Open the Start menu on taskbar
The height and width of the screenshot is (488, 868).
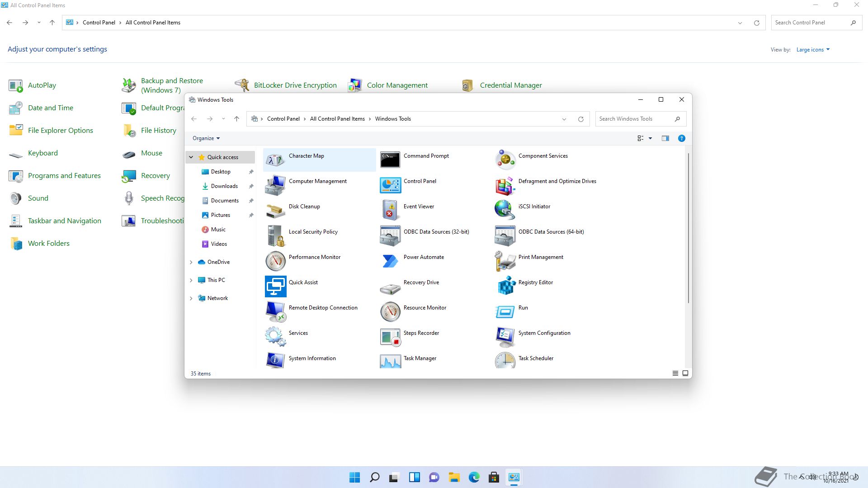(355, 477)
